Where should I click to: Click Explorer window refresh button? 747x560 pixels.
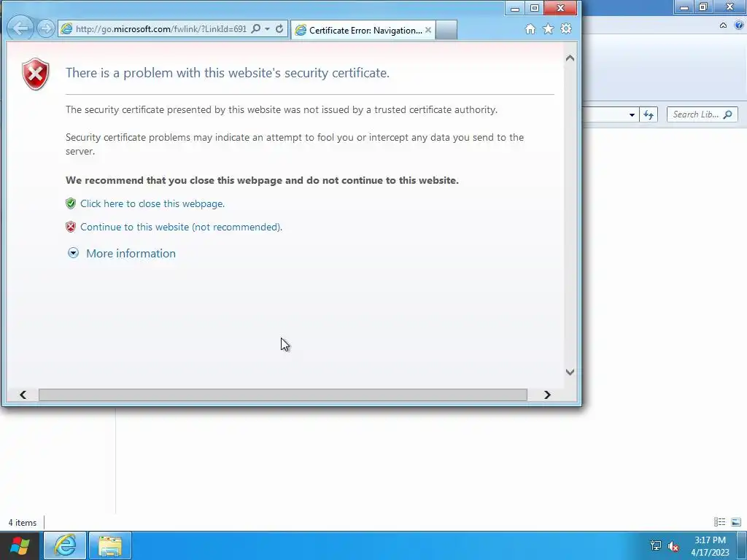[649, 114]
